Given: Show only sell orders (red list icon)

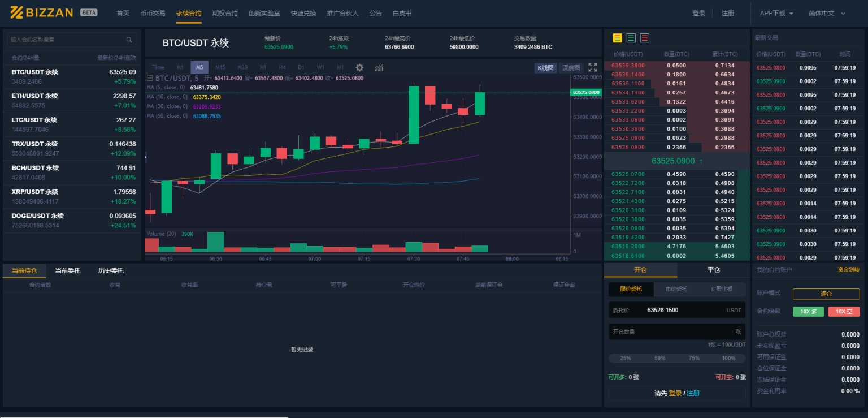Looking at the screenshot, I should (x=645, y=38).
